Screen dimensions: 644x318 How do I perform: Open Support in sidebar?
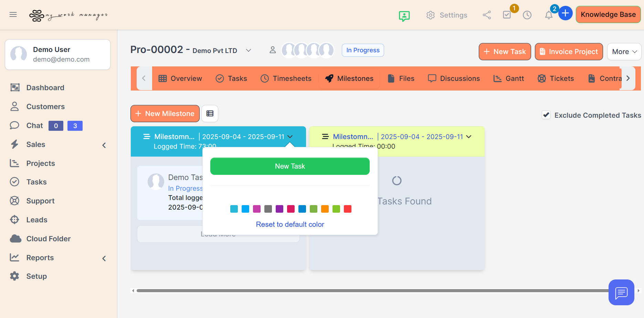point(40,201)
